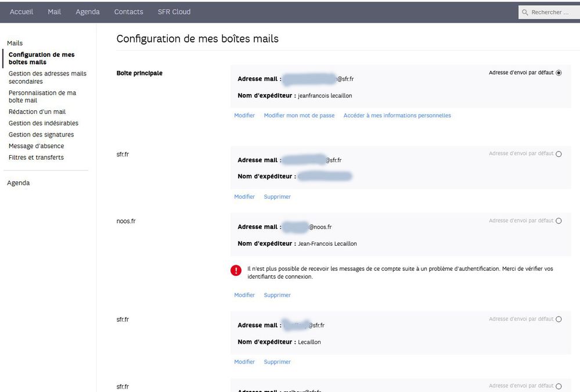Set the noos.fr address as default sending address
The image size is (580, 392).
(558, 221)
